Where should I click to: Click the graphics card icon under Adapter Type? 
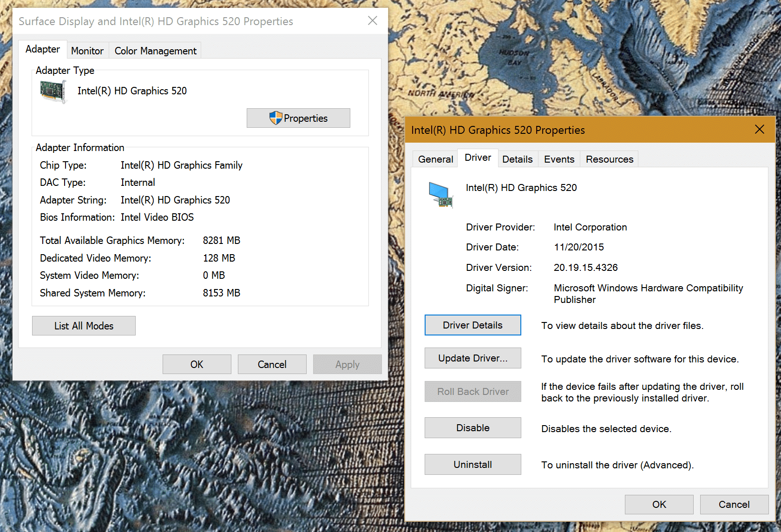point(53,92)
